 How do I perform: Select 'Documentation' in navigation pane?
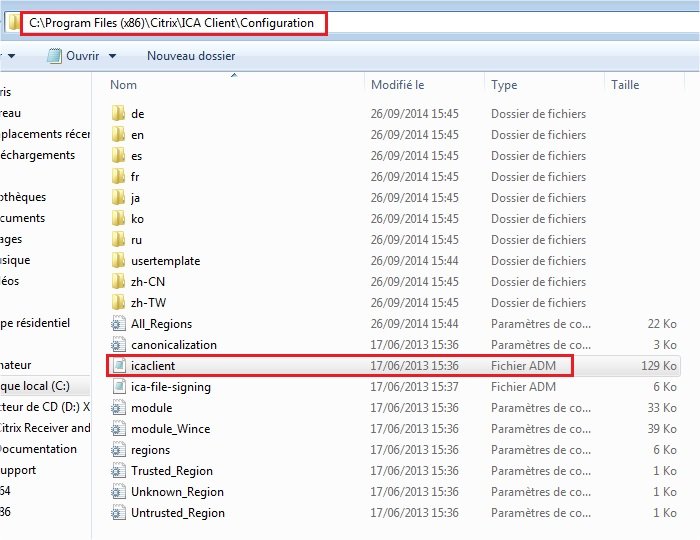[38, 449]
